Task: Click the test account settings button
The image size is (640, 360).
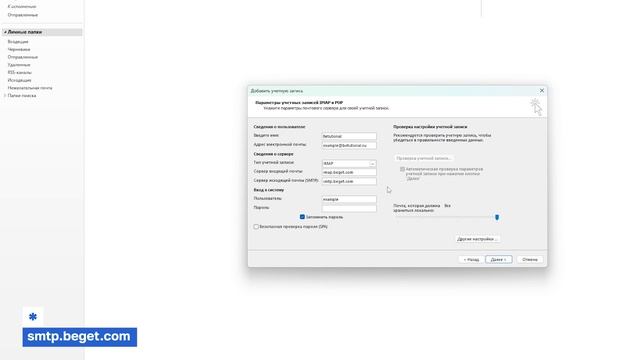Action: tap(424, 158)
